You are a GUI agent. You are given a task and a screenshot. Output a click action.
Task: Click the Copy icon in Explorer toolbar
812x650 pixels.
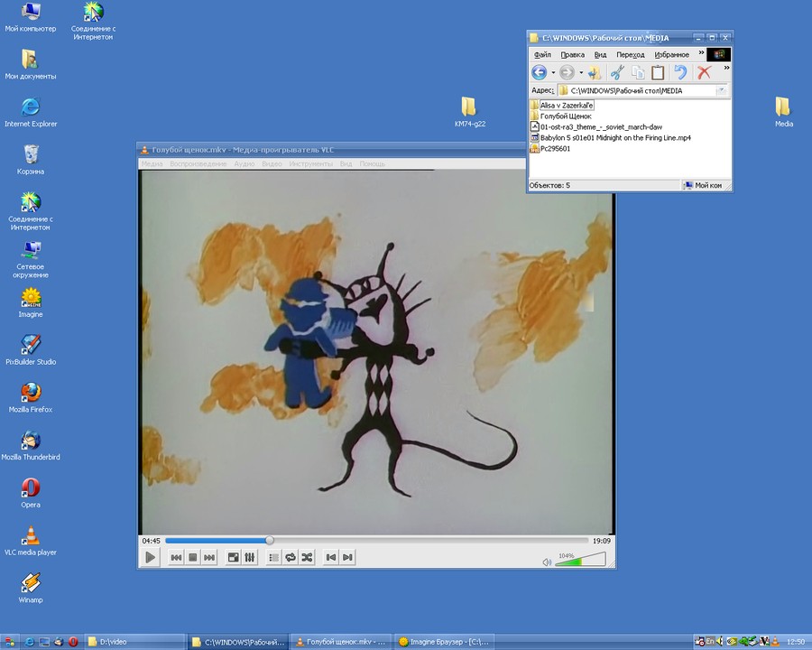tap(637, 73)
